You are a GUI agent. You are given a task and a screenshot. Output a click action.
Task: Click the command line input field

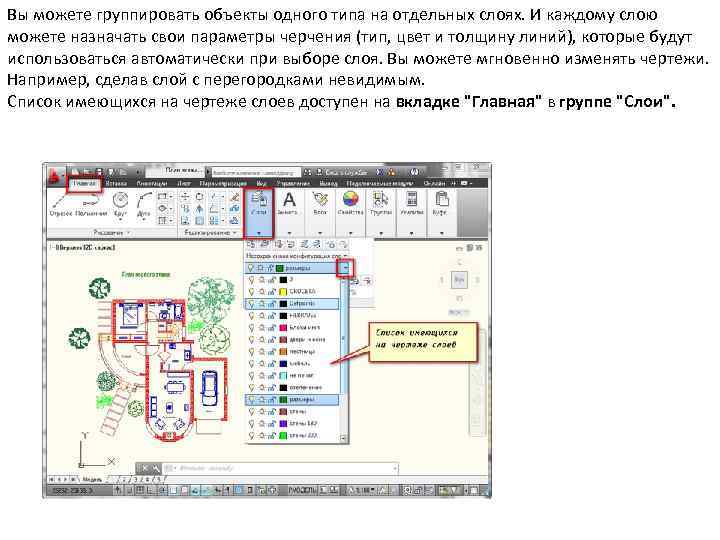point(281,468)
